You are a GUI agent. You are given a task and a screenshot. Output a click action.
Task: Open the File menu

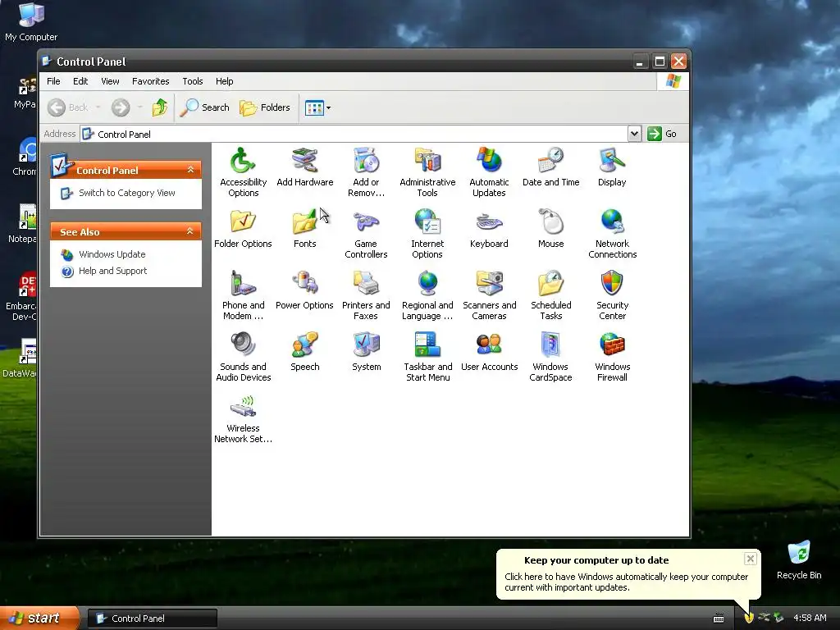tap(53, 81)
